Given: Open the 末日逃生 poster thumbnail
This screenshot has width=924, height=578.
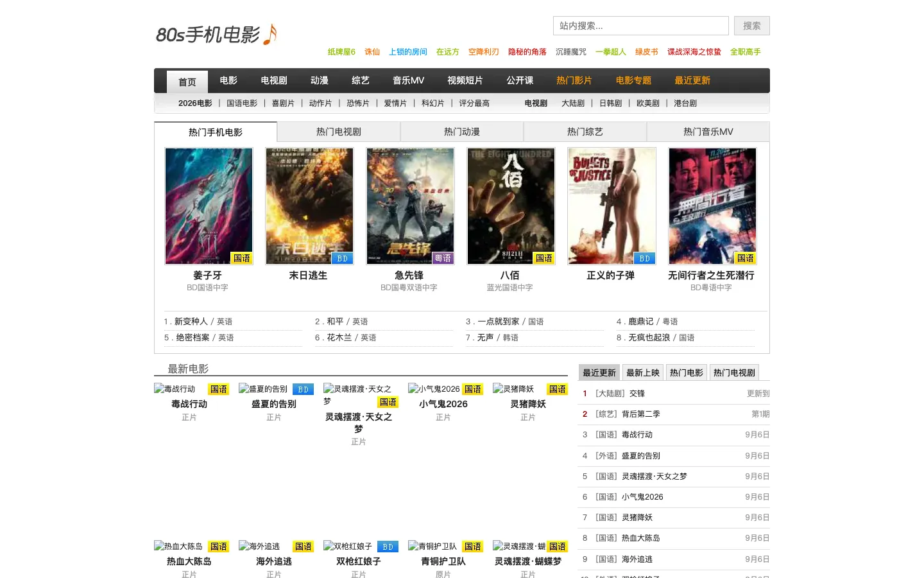Looking at the screenshot, I should [310, 206].
